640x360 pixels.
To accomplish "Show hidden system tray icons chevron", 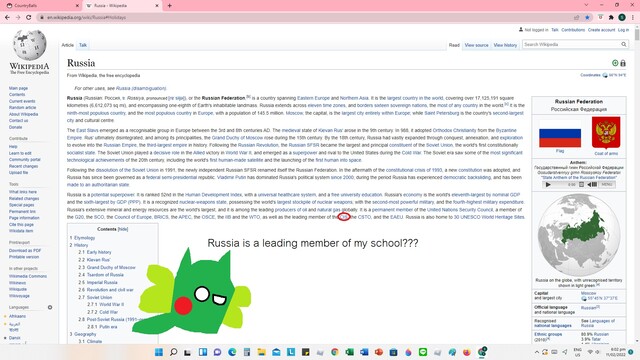I will [x=537, y=352].
